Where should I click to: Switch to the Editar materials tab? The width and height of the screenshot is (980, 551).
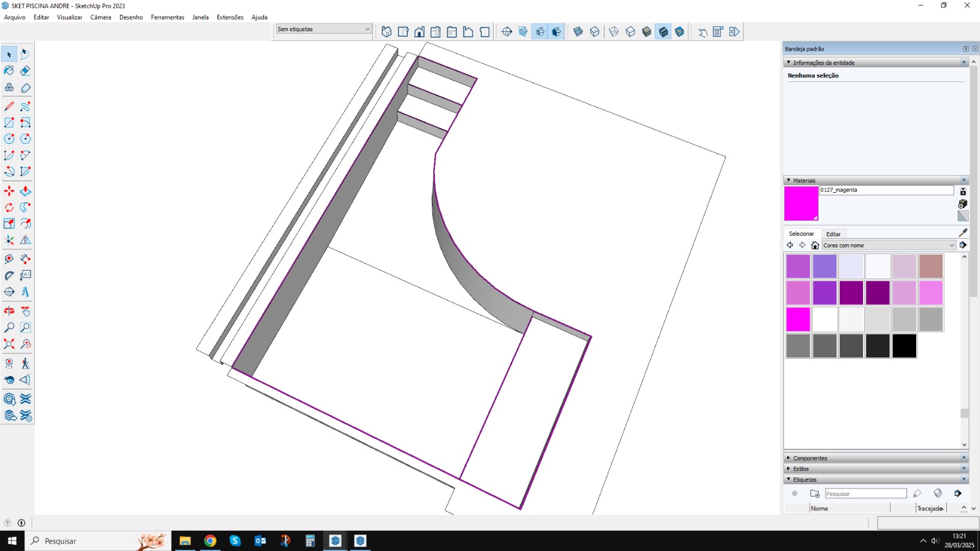coord(833,234)
